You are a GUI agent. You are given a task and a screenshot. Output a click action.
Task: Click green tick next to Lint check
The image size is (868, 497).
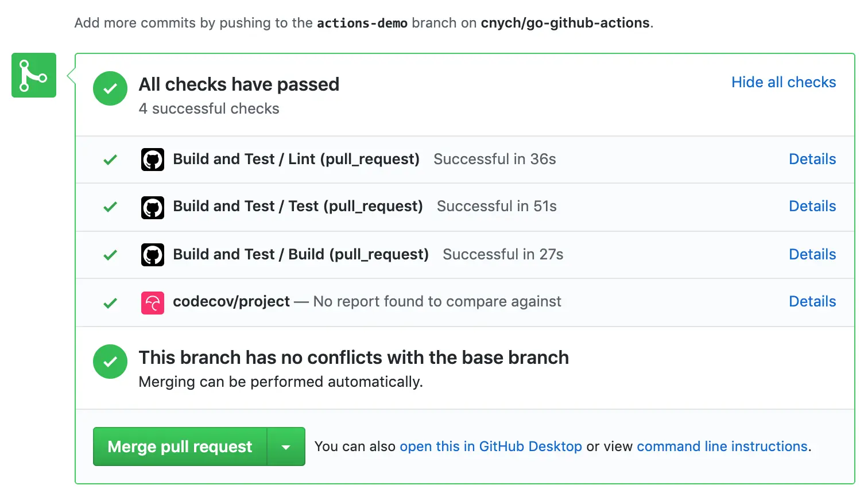110,160
